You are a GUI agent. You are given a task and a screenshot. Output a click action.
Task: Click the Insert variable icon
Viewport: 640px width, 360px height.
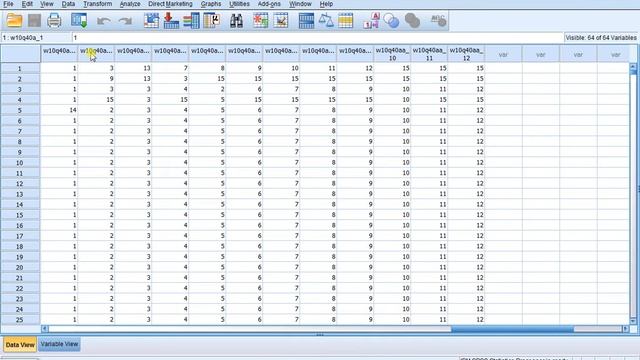pos(281,20)
